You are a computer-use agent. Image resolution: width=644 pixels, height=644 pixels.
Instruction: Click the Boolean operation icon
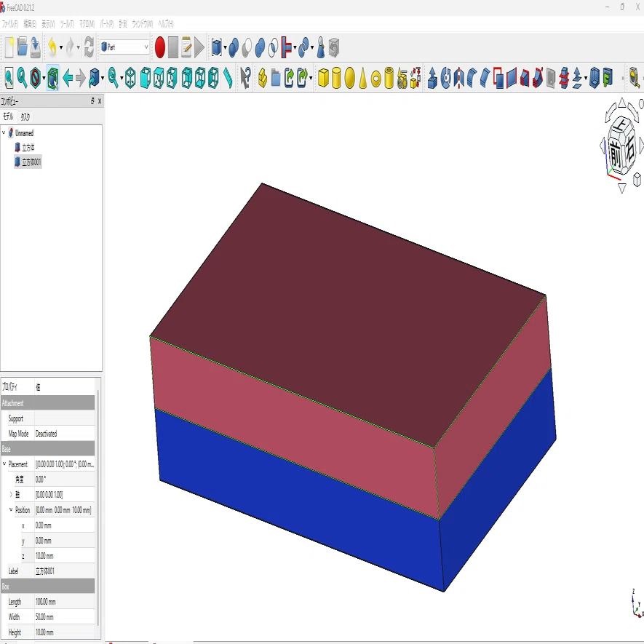click(234, 47)
